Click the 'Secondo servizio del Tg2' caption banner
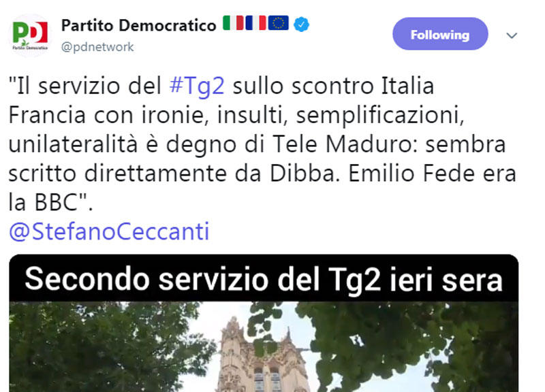The image size is (545, 392). [264, 280]
